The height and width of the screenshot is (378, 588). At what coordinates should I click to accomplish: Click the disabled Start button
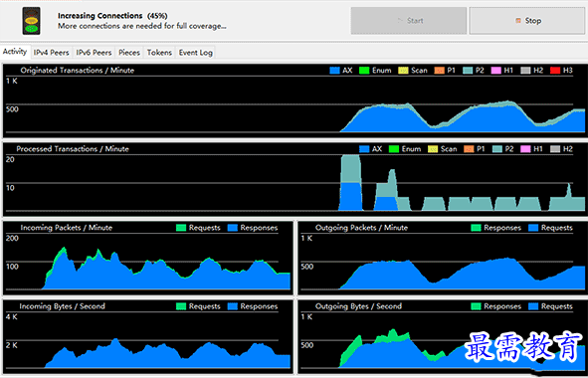point(409,21)
